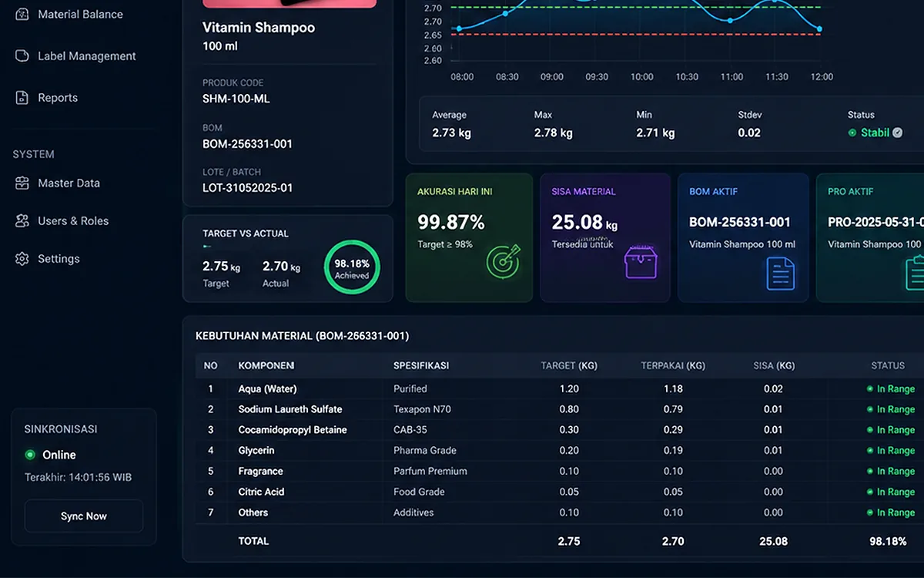The width and height of the screenshot is (924, 578).
Task: Click the Stabil status text
Action: 875,133
